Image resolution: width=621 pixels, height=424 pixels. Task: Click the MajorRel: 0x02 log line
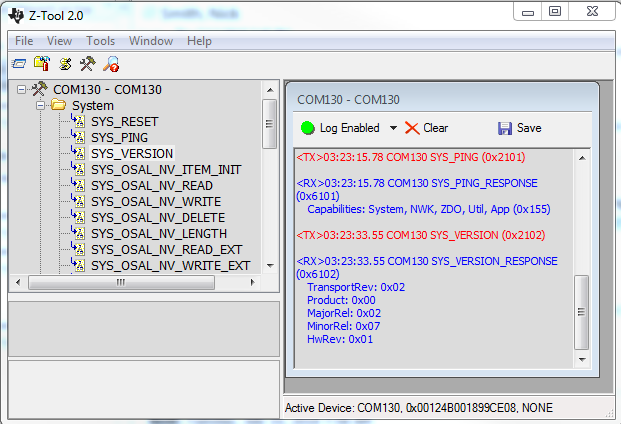point(344,313)
